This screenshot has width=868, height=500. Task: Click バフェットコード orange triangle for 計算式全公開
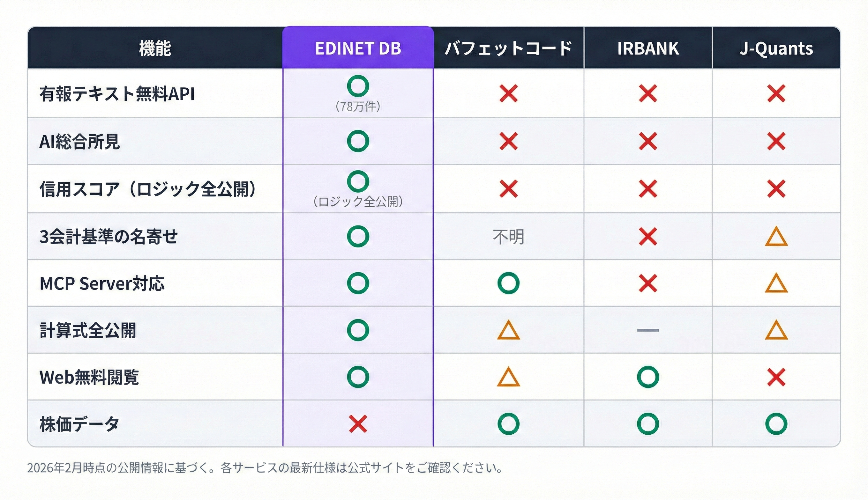(x=508, y=330)
